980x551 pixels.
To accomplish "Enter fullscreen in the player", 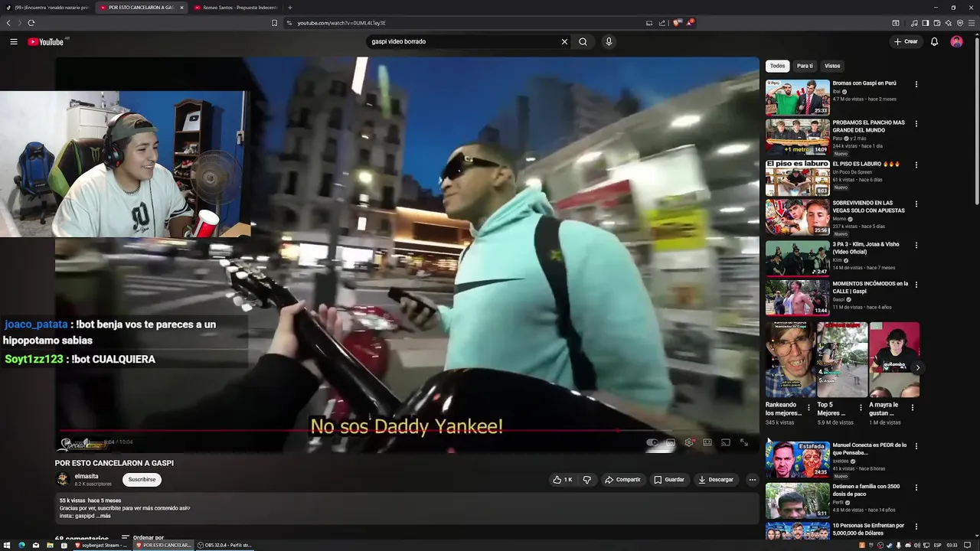I will pyautogui.click(x=744, y=442).
